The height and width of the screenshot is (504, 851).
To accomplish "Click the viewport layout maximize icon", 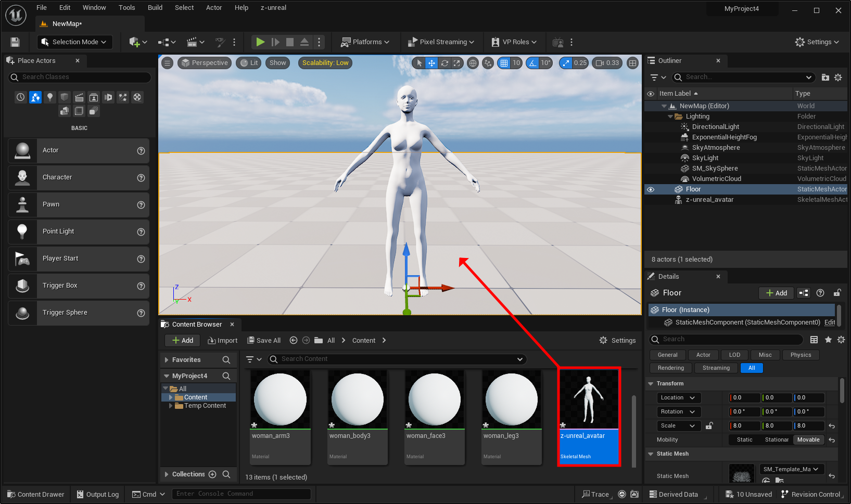I will [x=632, y=63].
